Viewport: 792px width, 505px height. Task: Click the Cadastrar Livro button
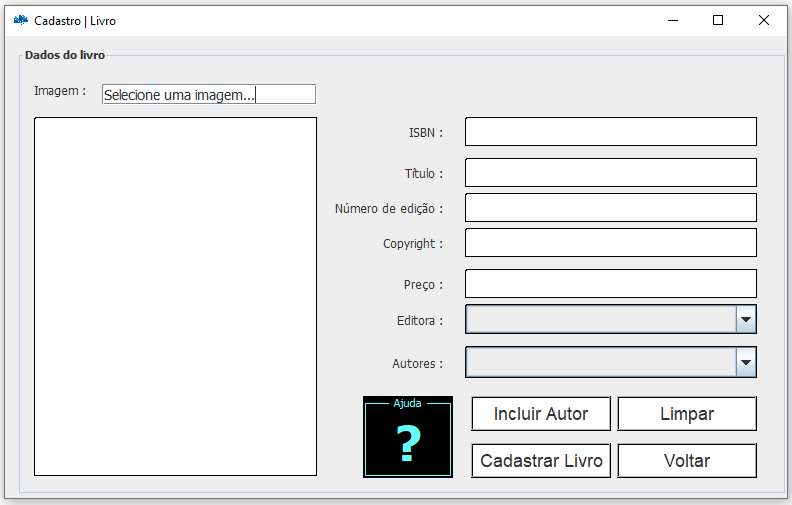(541, 461)
